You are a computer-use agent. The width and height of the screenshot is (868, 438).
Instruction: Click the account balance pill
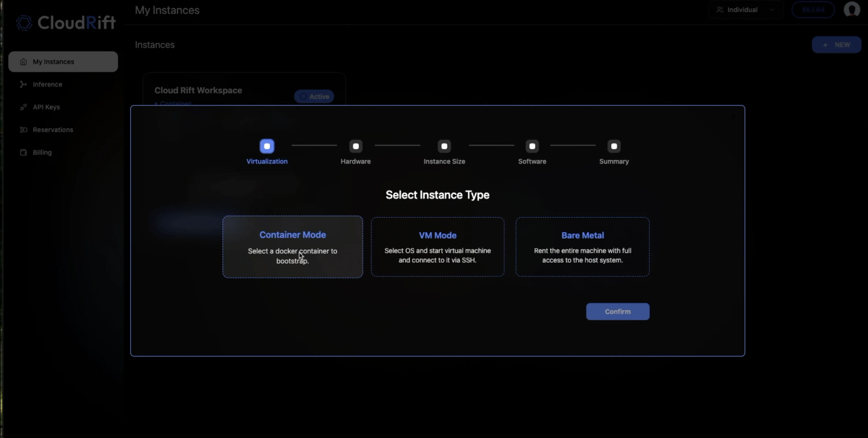[x=813, y=10]
